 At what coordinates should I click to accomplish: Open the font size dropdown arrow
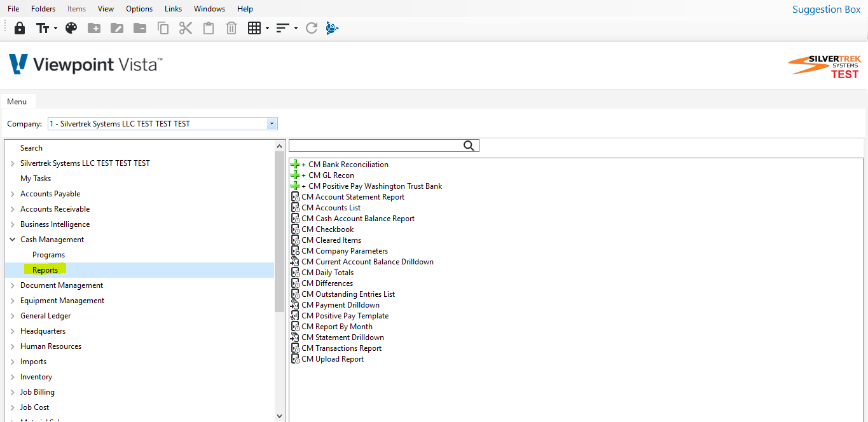55,29
